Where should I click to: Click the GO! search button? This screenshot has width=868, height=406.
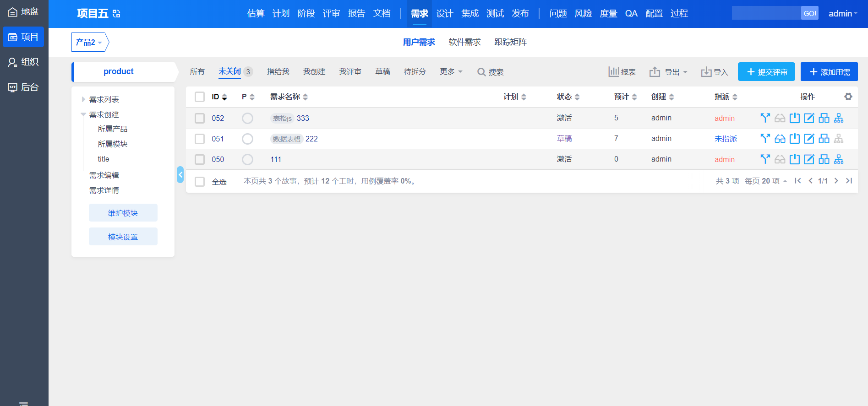810,13
